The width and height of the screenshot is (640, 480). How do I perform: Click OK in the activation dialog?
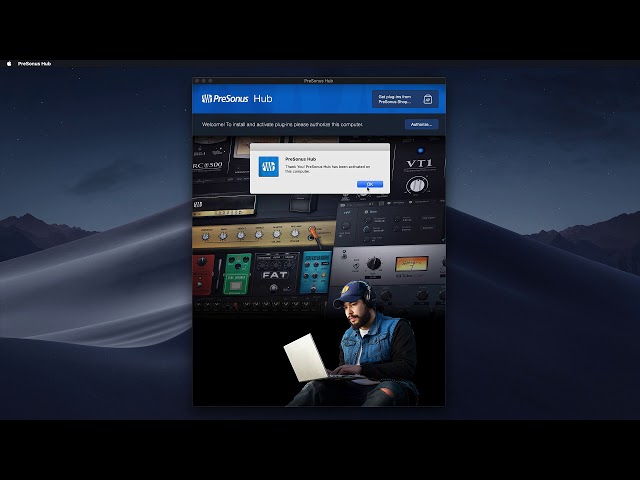coord(370,184)
